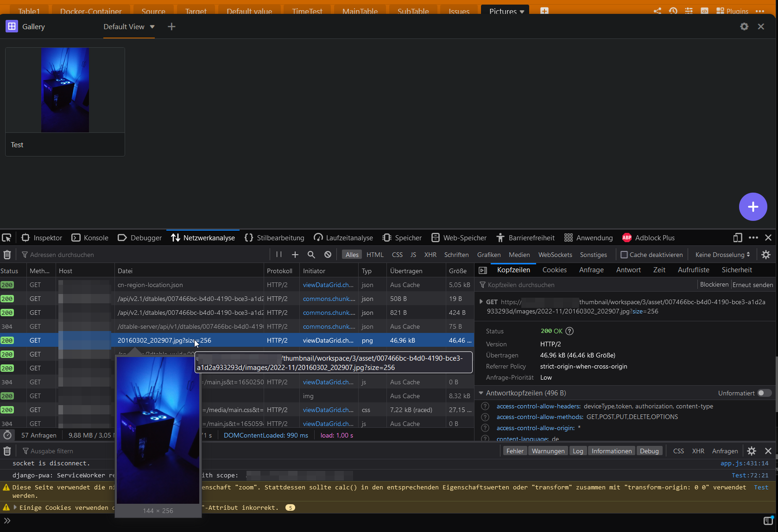This screenshot has width=778, height=532.
Task: Clear network log with trash icon
Action: [x=7, y=255]
